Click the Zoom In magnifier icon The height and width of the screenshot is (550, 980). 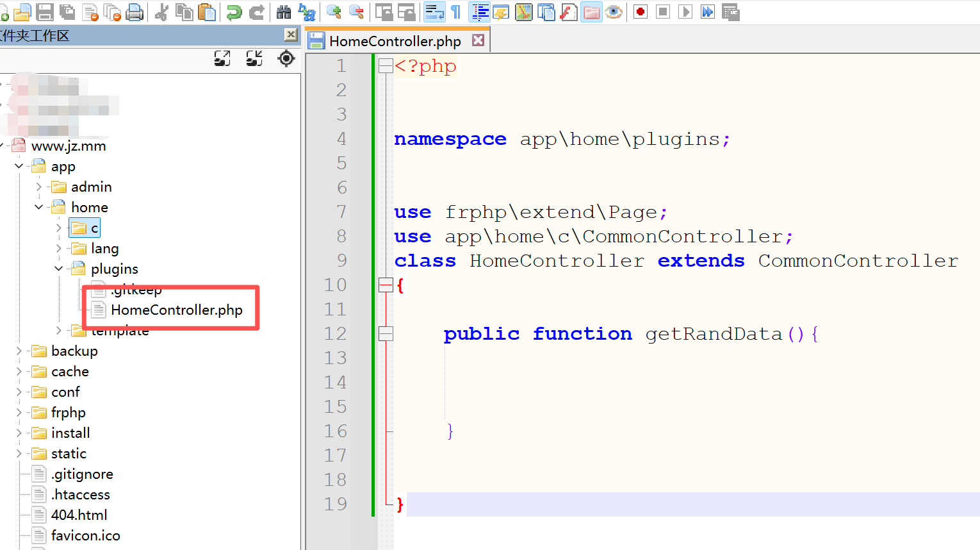pos(334,12)
